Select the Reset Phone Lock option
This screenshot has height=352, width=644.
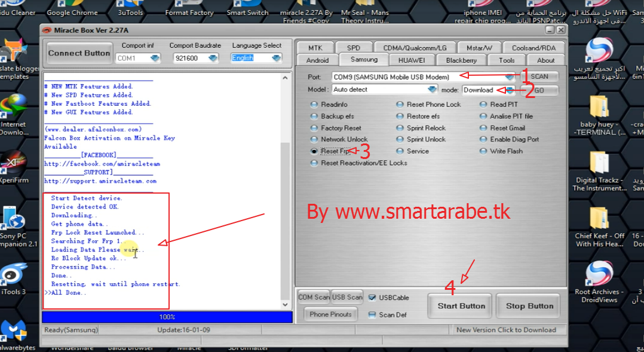[x=399, y=105]
